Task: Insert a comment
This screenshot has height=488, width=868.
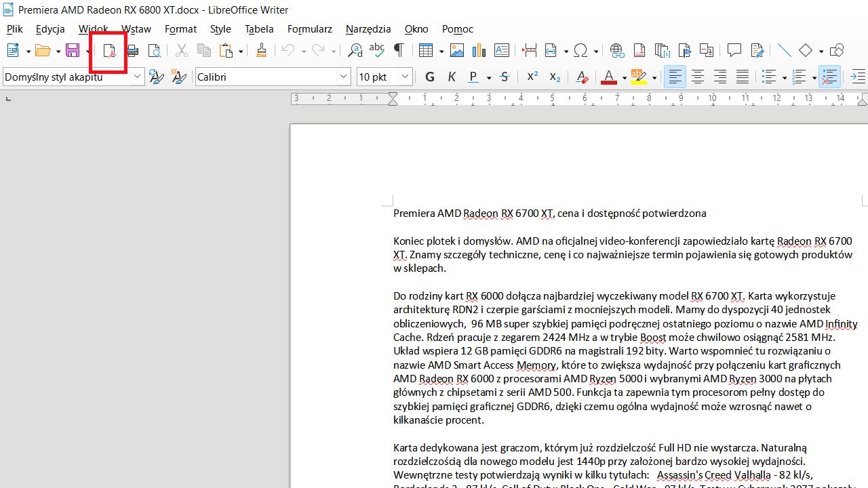Action: click(734, 51)
